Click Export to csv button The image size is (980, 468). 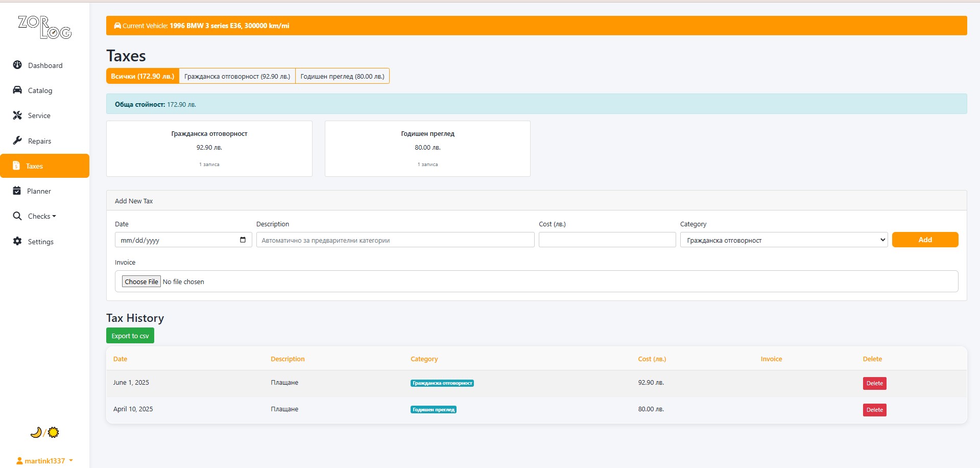pyautogui.click(x=130, y=336)
